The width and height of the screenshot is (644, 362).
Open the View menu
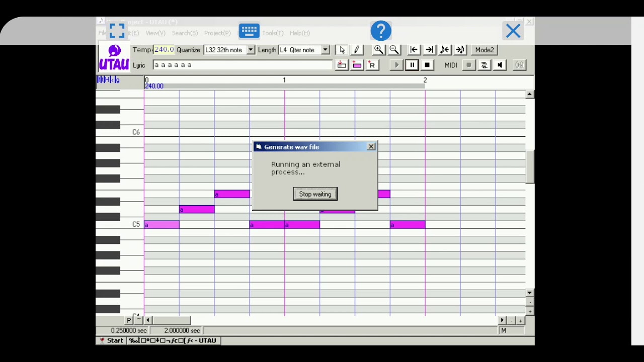(155, 33)
